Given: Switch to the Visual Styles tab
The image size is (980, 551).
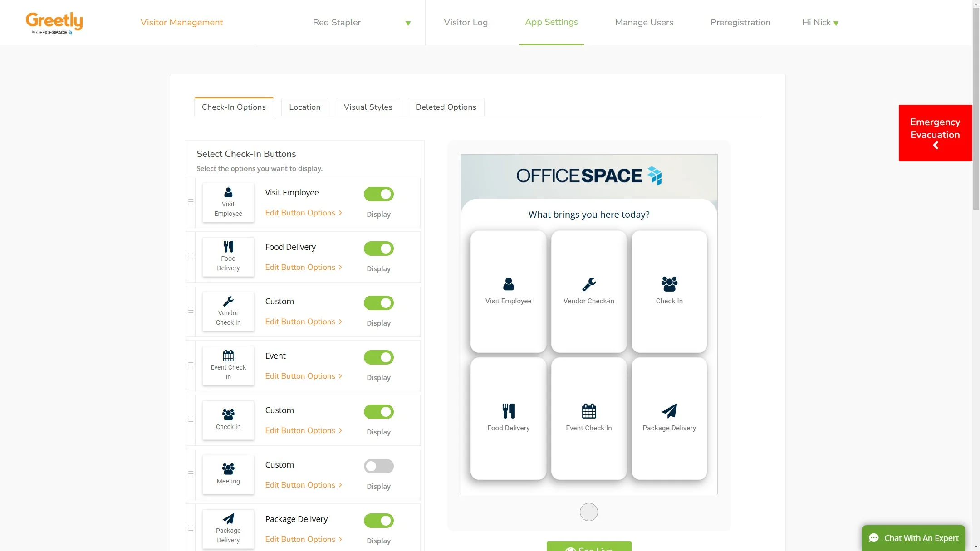Looking at the screenshot, I should pos(367,107).
